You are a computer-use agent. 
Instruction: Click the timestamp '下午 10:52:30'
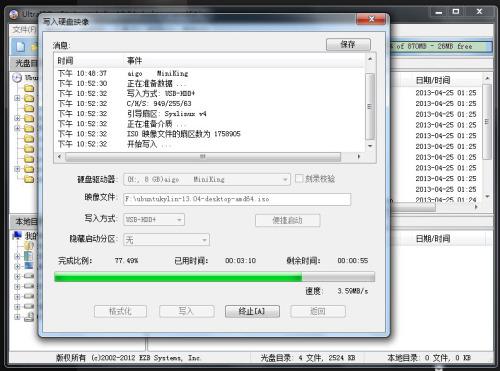(x=82, y=83)
